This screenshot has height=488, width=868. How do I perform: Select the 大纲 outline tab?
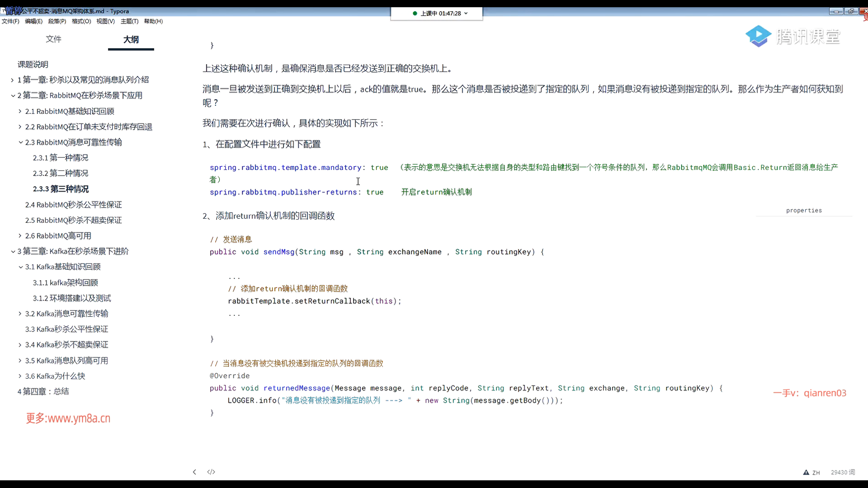point(131,39)
